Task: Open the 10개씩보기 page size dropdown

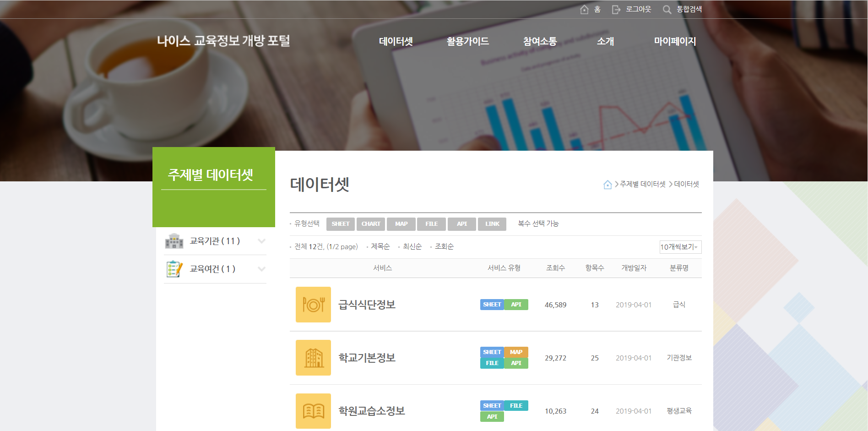Action: 680,247
